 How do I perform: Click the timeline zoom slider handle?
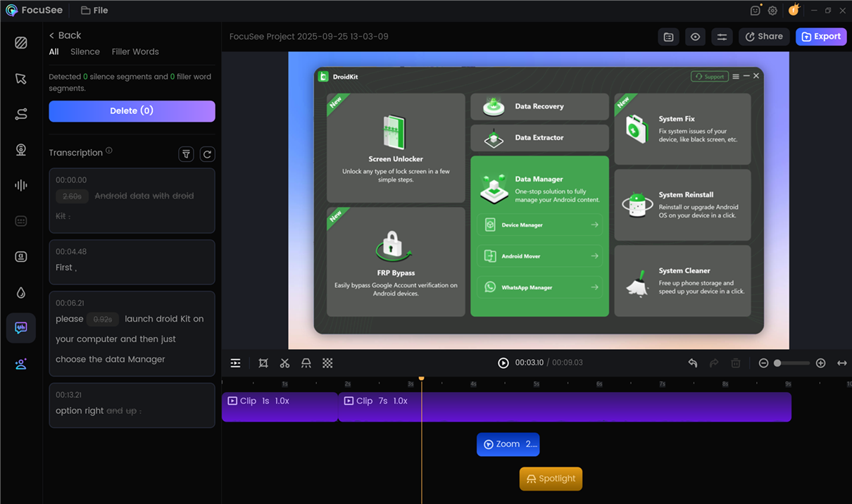(x=777, y=363)
